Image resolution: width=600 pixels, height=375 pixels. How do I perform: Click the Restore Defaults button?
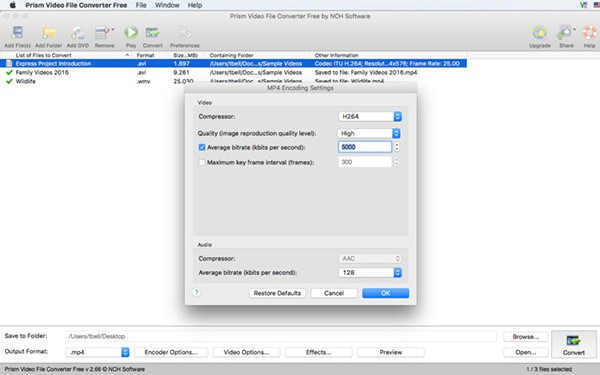tap(277, 293)
